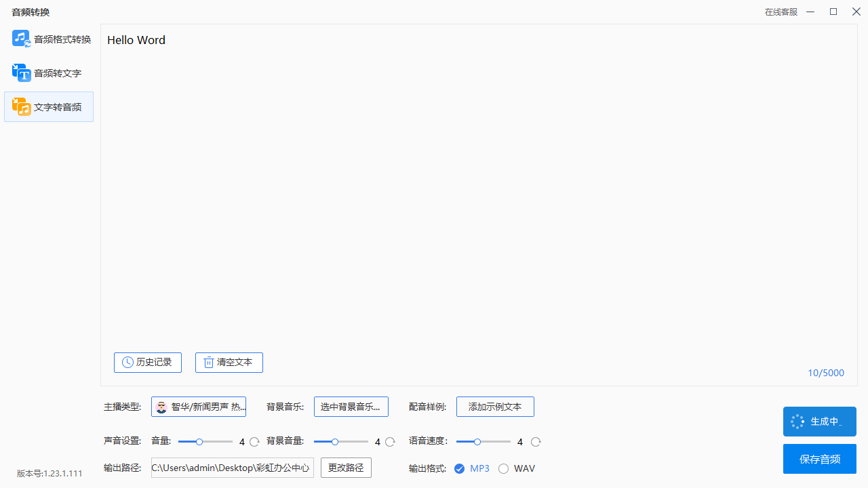
Task: Click the anchor avatar in 主播类型 selector
Action: coord(161,407)
